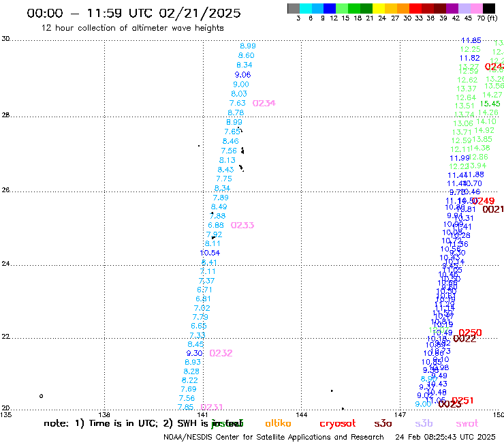
Task: Click the red track time label 0249
Action: (484, 201)
